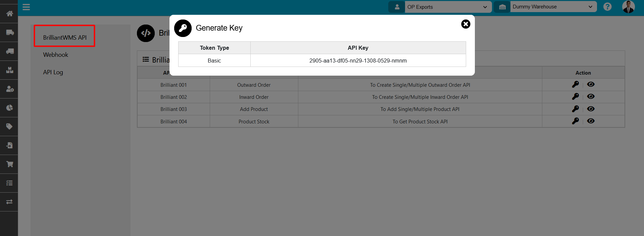Open the API Log menu item

(x=53, y=72)
